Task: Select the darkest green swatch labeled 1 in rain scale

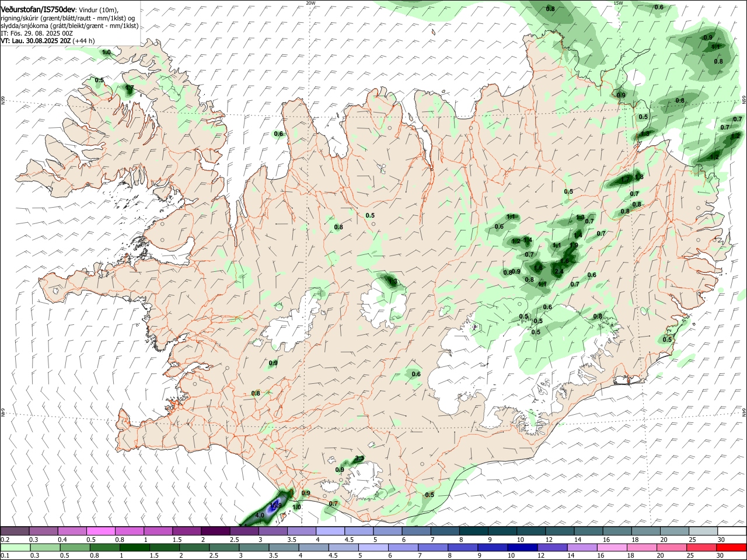Action: pyautogui.click(x=135, y=548)
